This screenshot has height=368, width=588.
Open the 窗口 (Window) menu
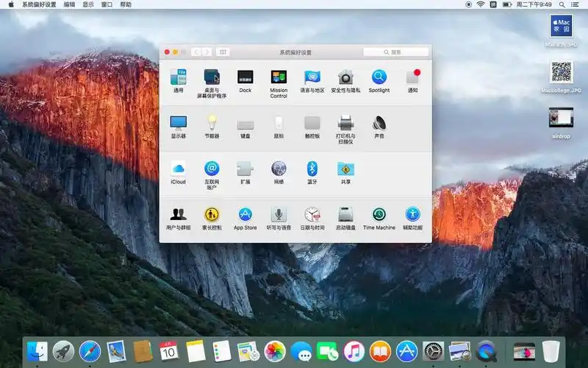pyautogui.click(x=107, y=4)
